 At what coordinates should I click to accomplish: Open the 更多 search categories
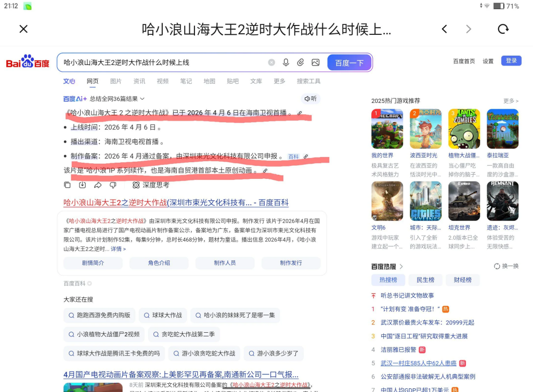tap(279, 81)
